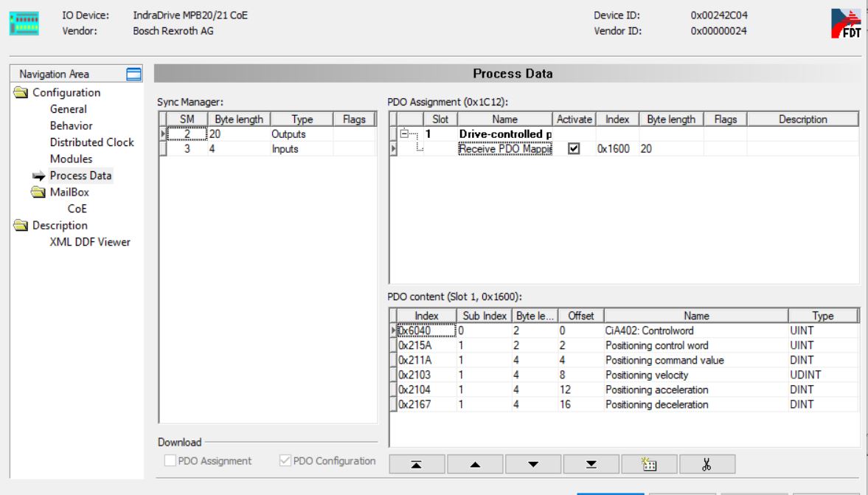
Task: Select the CoE navigation item
Action: click(77, 209)
